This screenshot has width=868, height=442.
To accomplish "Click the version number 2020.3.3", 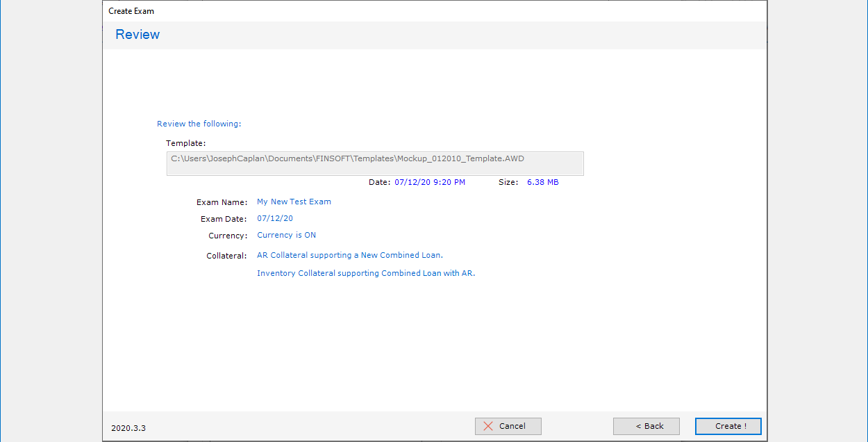I will 128,428.
